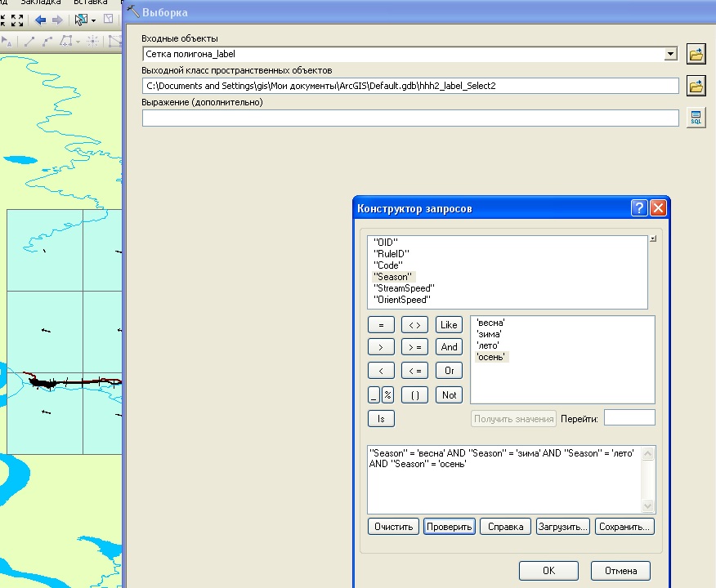Click the Справка button
This screenshot has width=716, height=588.
coord(505,527)
